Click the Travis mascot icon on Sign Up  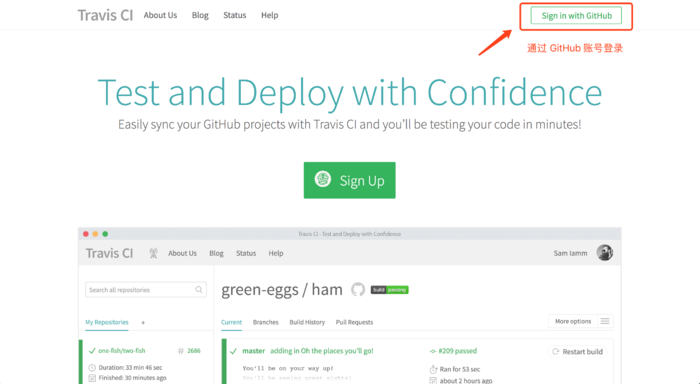pos(323,179)
